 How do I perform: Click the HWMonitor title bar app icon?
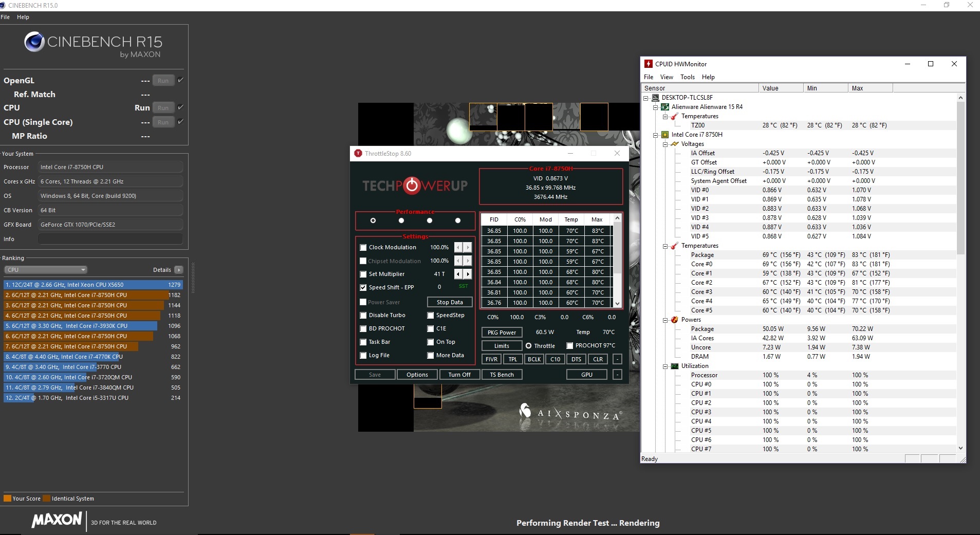(x=649, y=64)
